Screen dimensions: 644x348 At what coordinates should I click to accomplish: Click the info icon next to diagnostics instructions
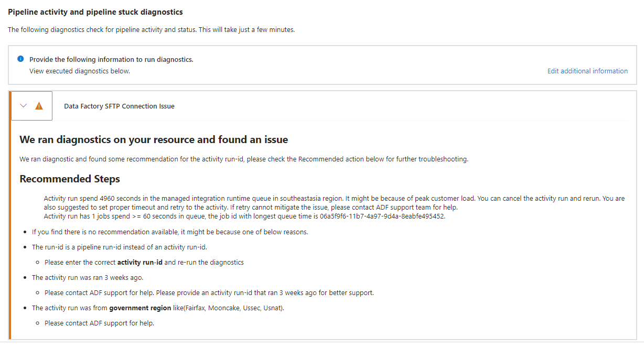coord(20,59)
